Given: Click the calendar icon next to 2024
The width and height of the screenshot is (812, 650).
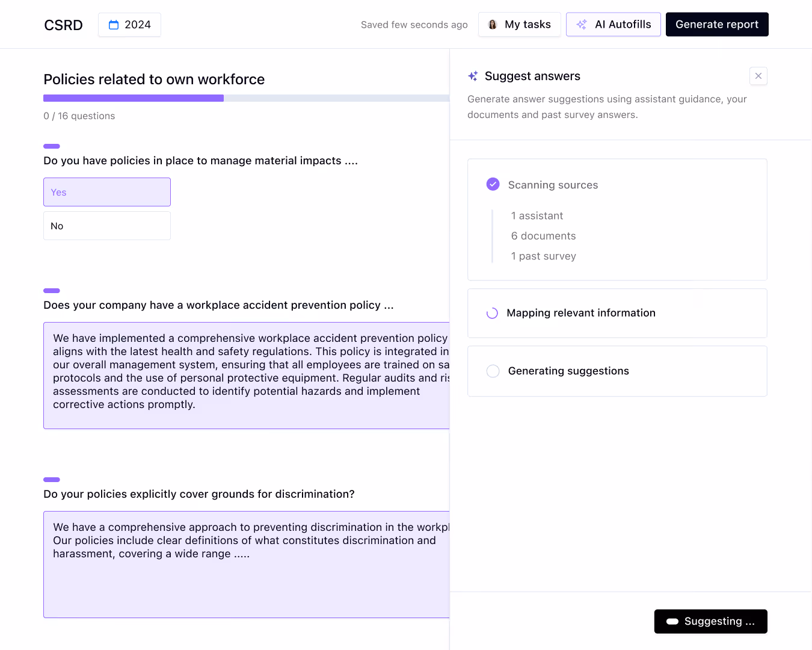Looking at the screenshot, I should tap(114, 25).
